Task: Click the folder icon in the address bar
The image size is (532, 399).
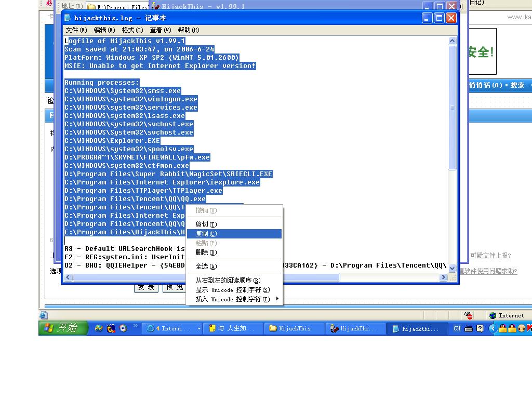Action: pos(91,7)
